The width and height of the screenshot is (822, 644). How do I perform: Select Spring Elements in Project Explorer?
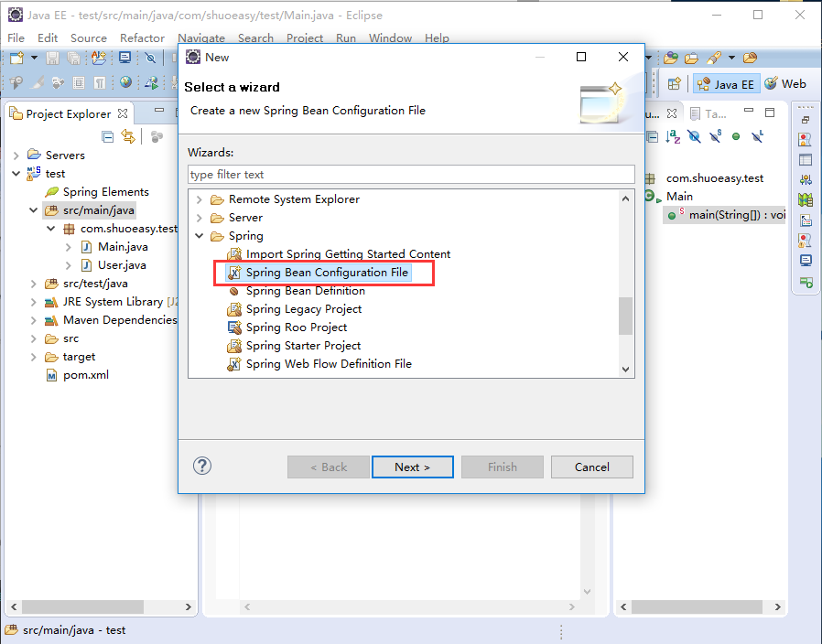[106, 192]
